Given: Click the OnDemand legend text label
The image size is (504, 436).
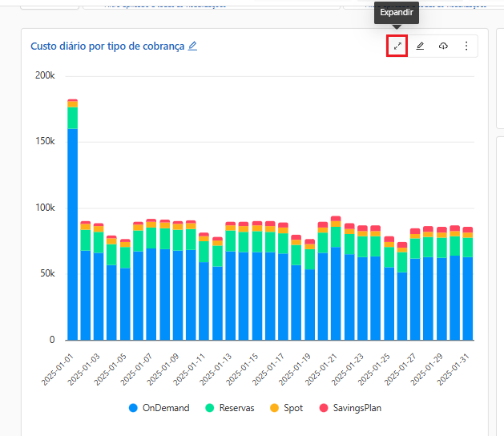Looking at the screenshot, I should pos(166,408).
